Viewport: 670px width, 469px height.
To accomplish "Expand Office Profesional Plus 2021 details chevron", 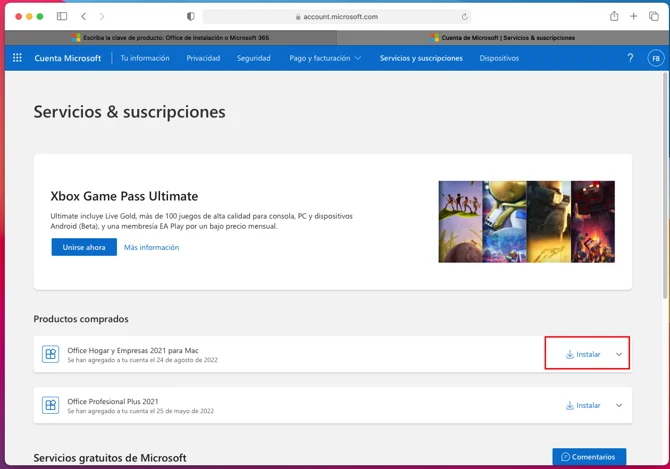I will pos(619,405).
